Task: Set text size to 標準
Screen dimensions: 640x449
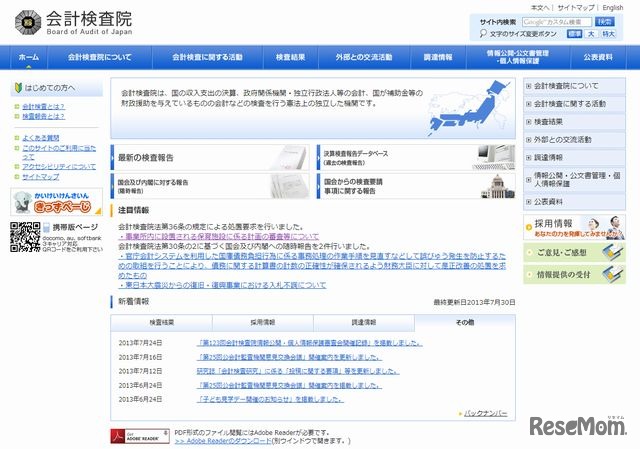Action: (x=574, y=34)
